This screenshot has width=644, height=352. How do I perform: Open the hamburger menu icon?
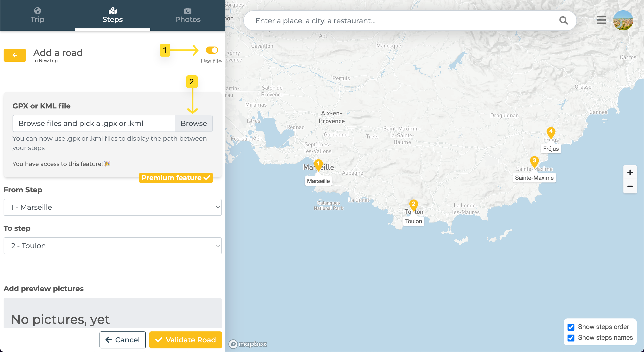tap(601, 20)
